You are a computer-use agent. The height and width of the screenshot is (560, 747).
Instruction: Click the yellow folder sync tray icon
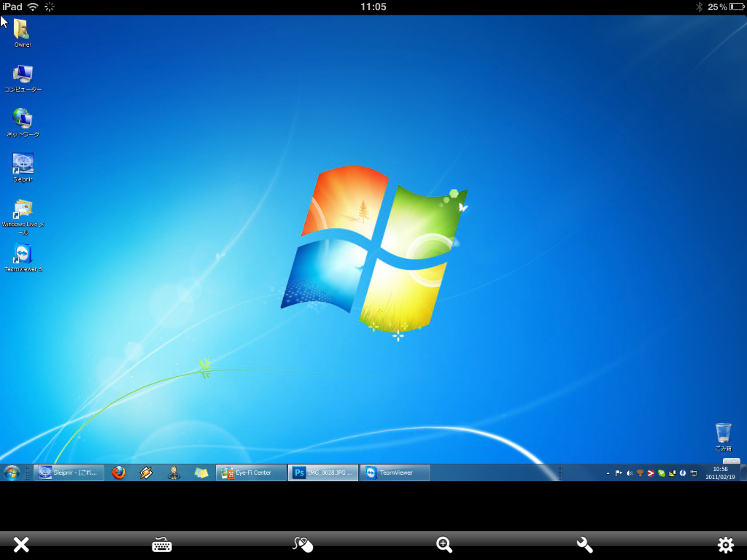pyautogui.click(x=672, y=473)
